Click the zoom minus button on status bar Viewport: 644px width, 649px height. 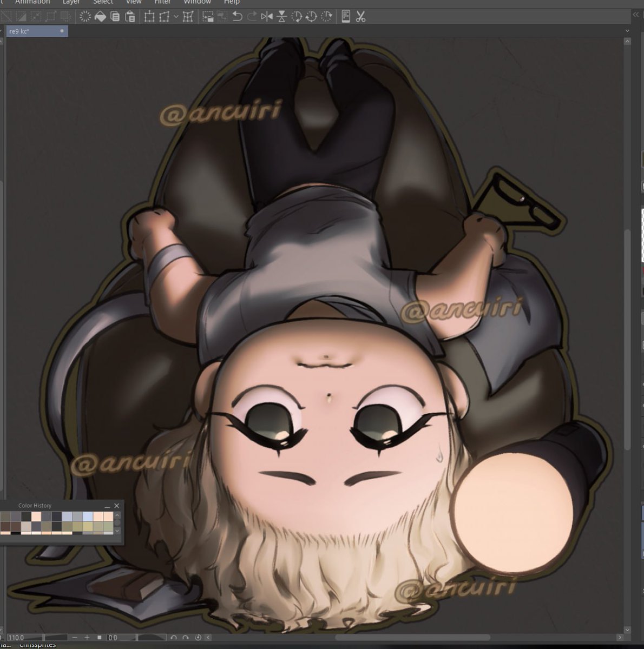74,638
